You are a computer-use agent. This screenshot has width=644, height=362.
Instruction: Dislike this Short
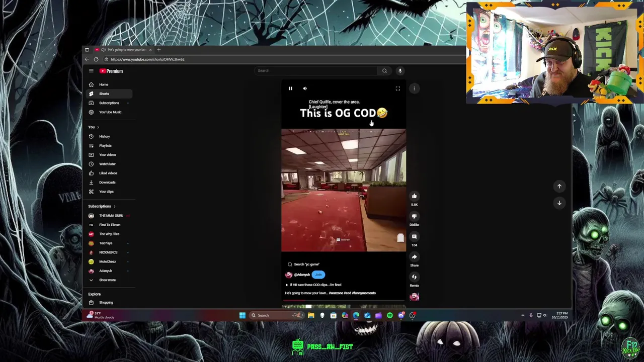coord(414,216)
